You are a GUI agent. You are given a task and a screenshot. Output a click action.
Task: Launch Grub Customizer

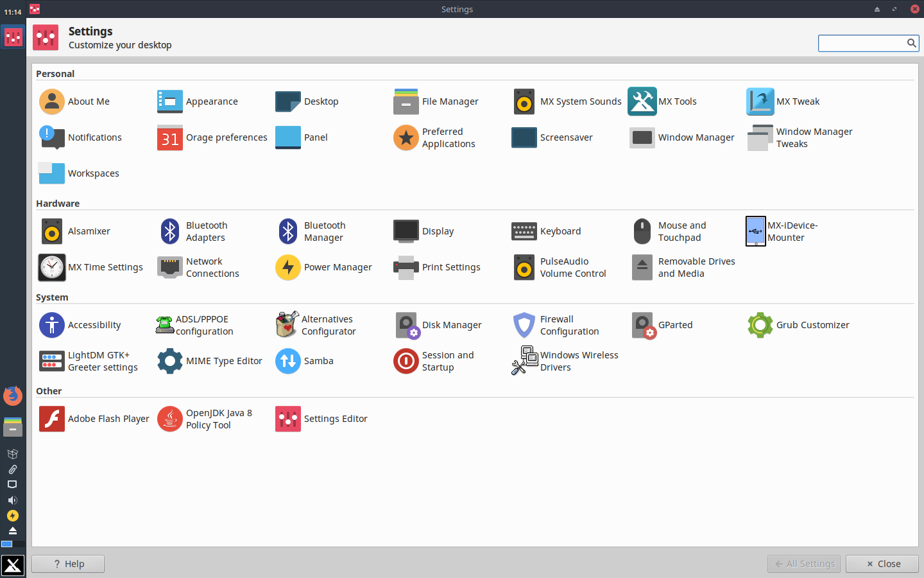pos(760,325)
